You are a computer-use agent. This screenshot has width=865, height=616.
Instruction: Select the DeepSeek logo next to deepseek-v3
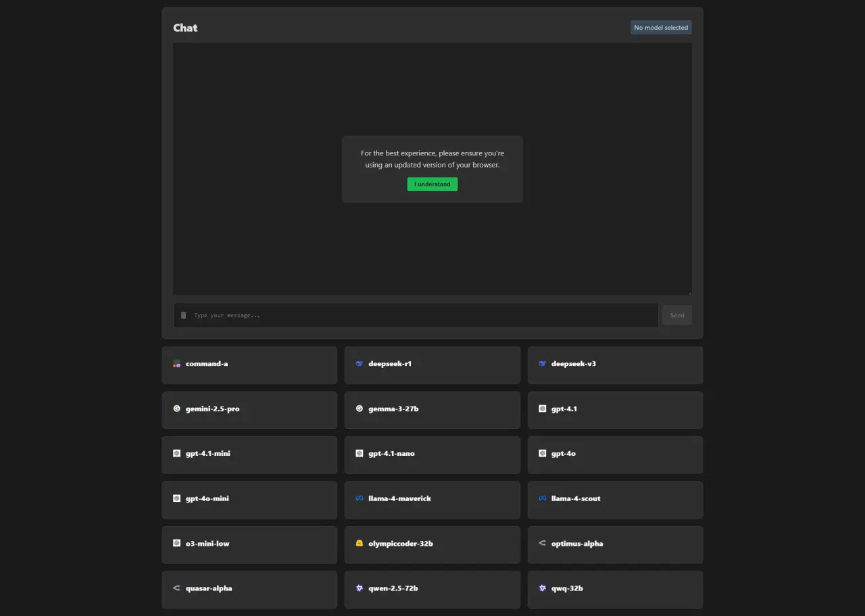point(542,364)
